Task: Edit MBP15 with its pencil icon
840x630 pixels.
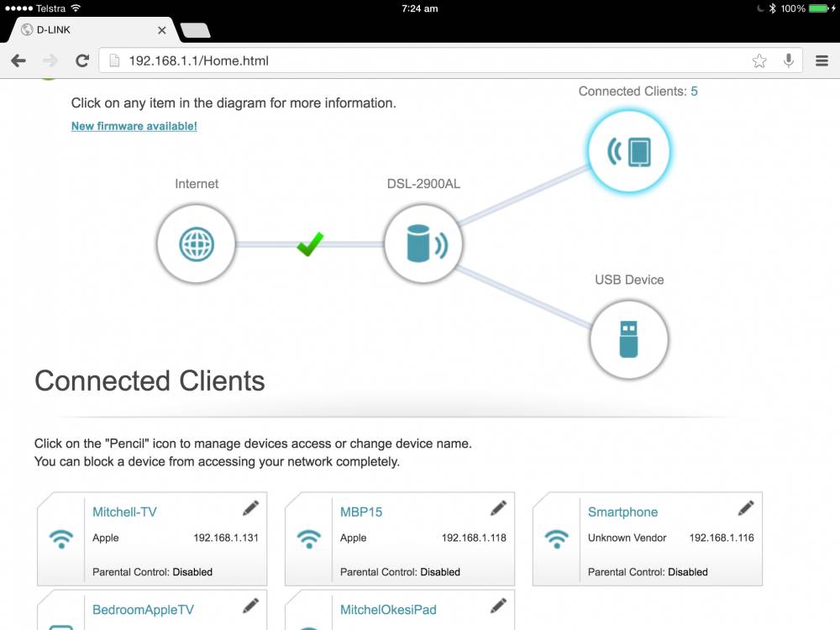Action: 498,508
